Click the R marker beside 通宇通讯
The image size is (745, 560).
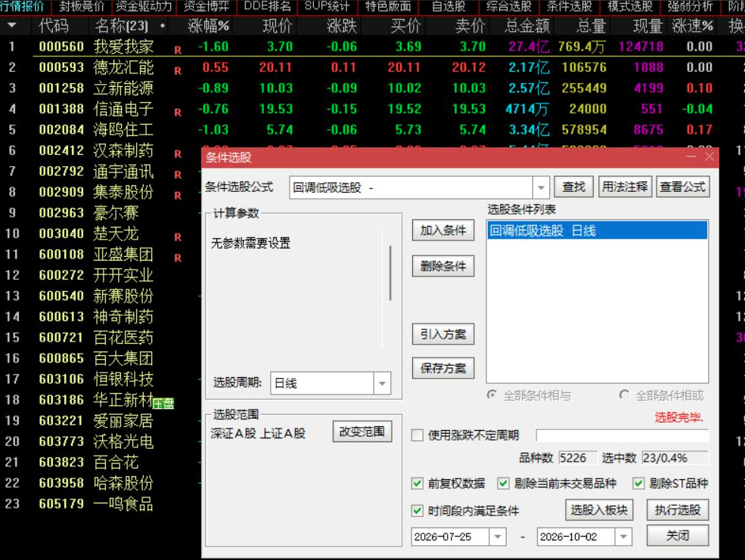178,175
